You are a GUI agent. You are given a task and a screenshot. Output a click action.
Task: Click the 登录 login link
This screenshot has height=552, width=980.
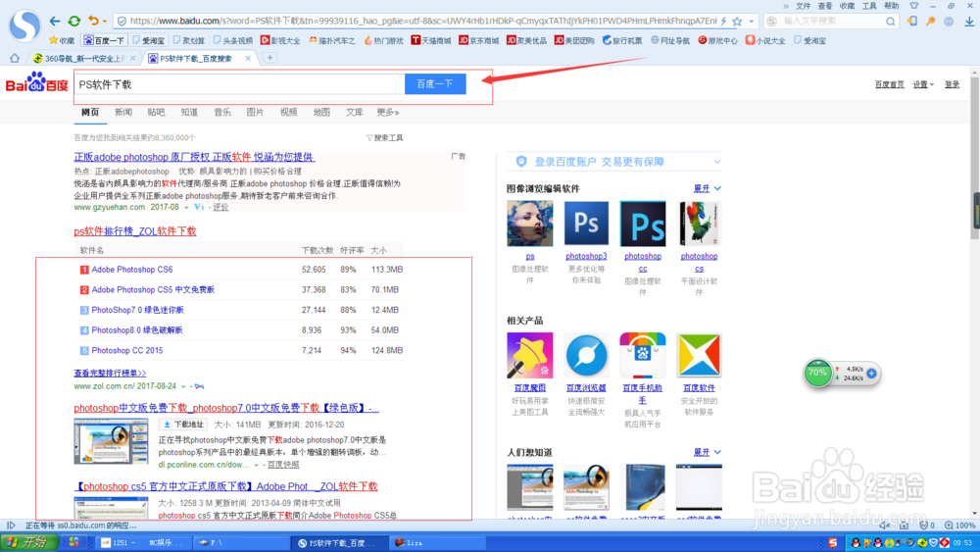pos(952,84)
